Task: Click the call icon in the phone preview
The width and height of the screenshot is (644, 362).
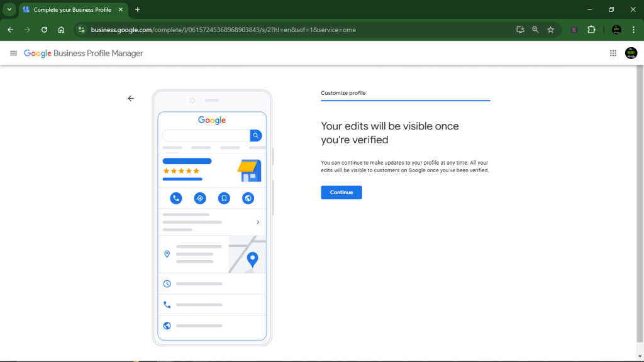Action: click(175, 198)
